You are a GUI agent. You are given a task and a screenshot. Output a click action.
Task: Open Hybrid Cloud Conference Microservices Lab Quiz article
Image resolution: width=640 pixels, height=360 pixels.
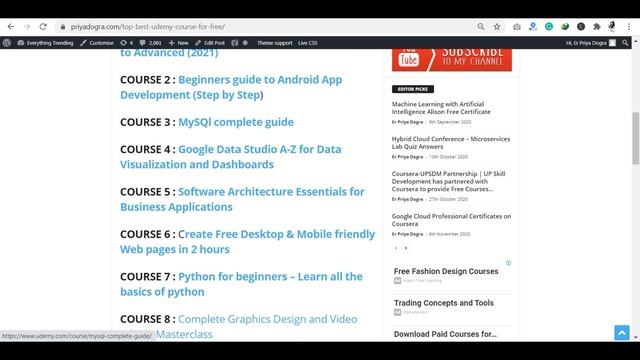point(451,142)
